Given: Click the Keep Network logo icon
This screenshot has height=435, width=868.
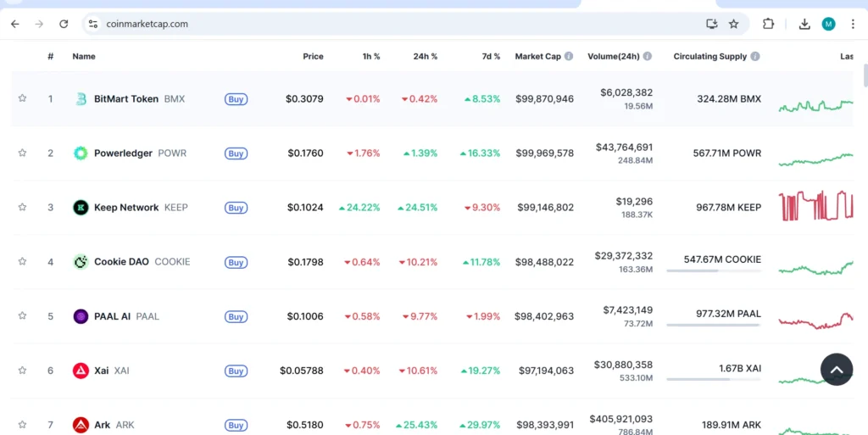Looking at the screenshot, I should point(81,208).
